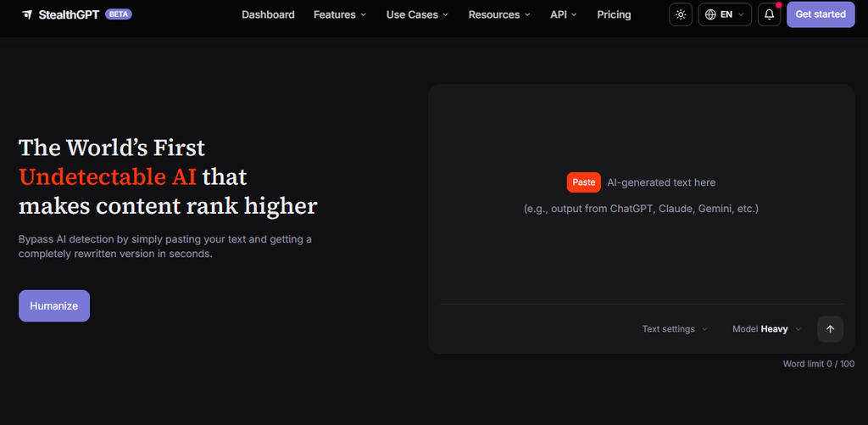Click the 'Bypass AI detection' description text
Screen dimensions: 868x425
[165, 247]
